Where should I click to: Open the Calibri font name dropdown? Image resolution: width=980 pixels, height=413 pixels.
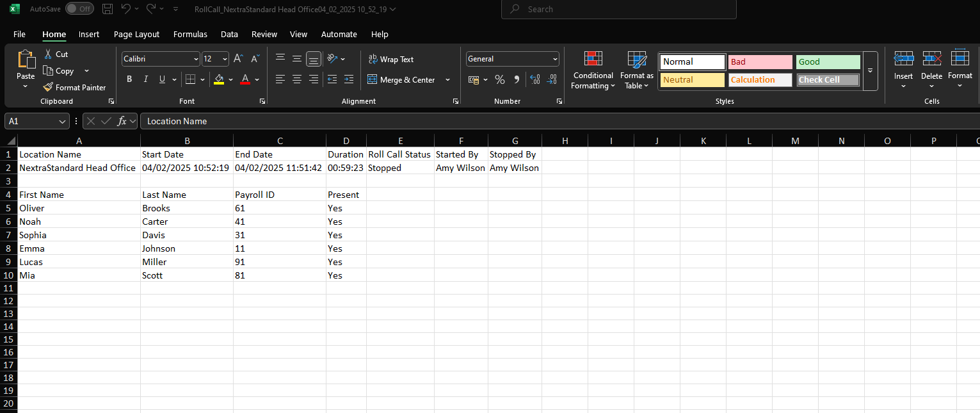(x=196, y=59)
